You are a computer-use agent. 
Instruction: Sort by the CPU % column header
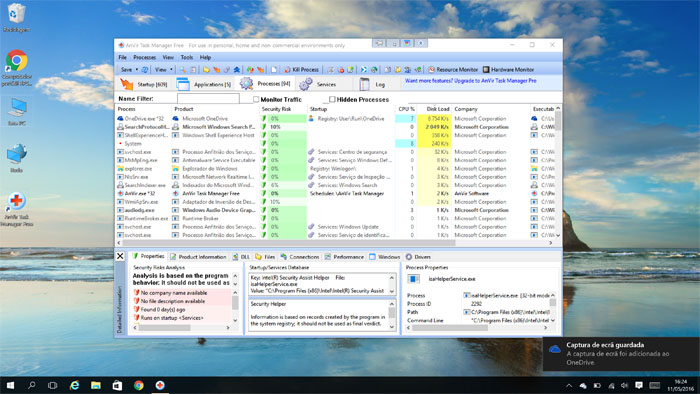[406, 109]
